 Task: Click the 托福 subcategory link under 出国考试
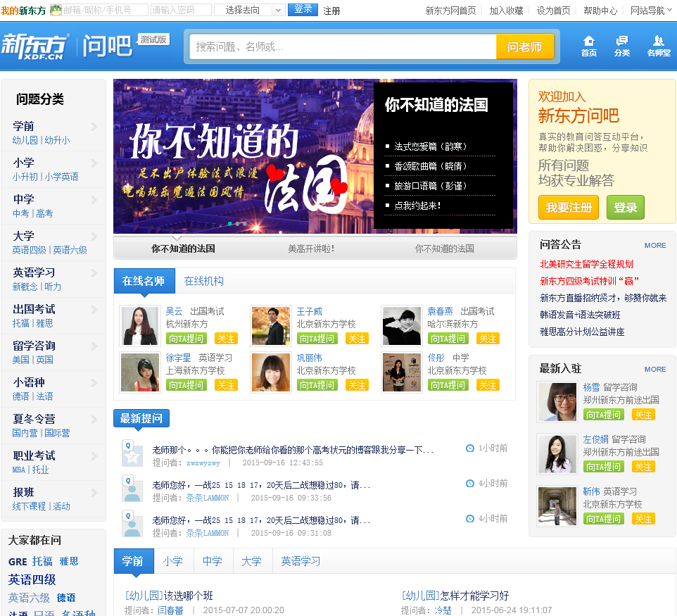(20, 323)
